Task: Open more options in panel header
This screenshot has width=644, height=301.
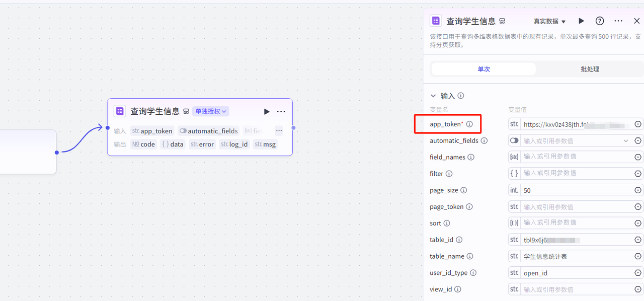Action: (618, 21)
